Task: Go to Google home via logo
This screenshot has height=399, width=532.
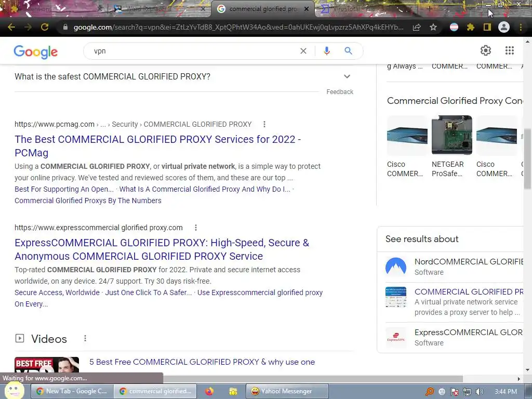Action: (x=36, y=52)
